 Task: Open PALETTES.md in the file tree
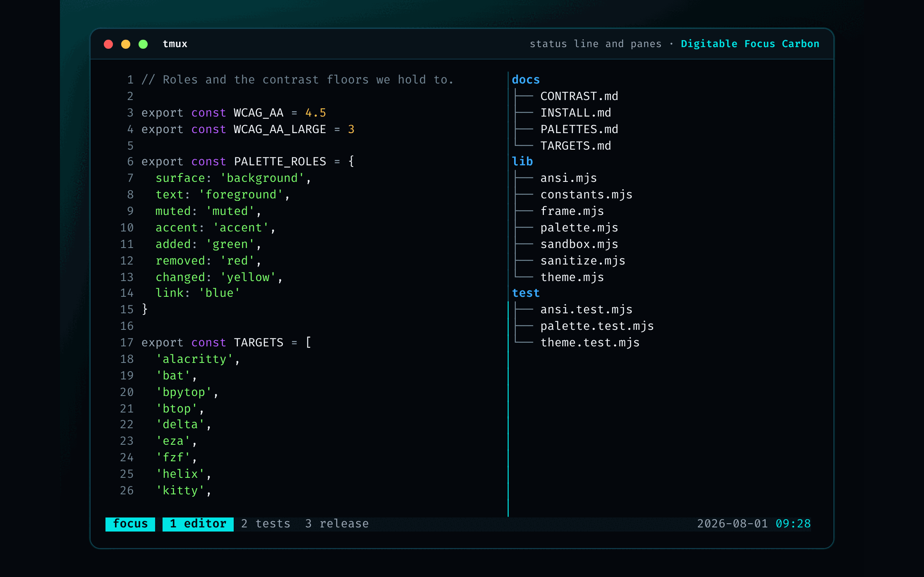click(x=579, y=129)
